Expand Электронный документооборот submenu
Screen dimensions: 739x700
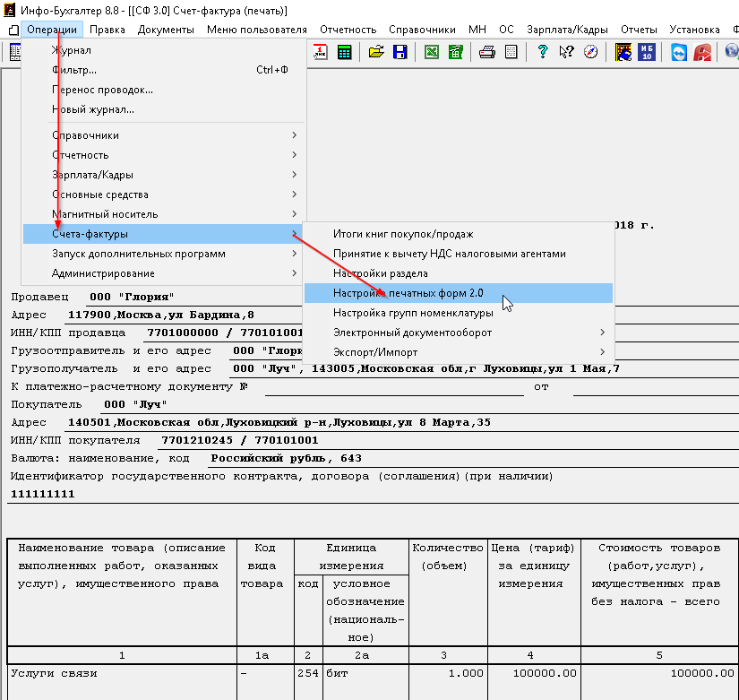[459, 333]
